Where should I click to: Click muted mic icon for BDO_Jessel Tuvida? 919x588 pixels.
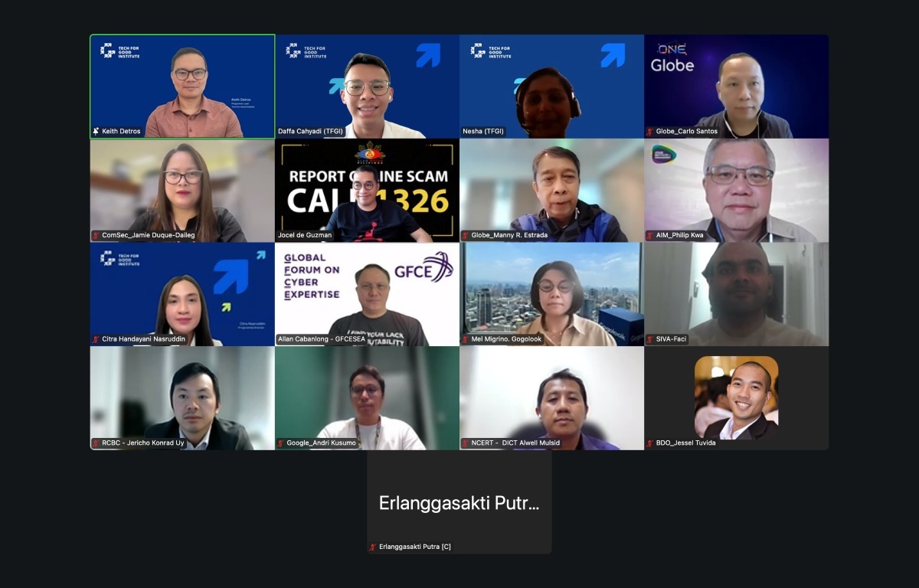pyautogui.click(x=650, y=443)
